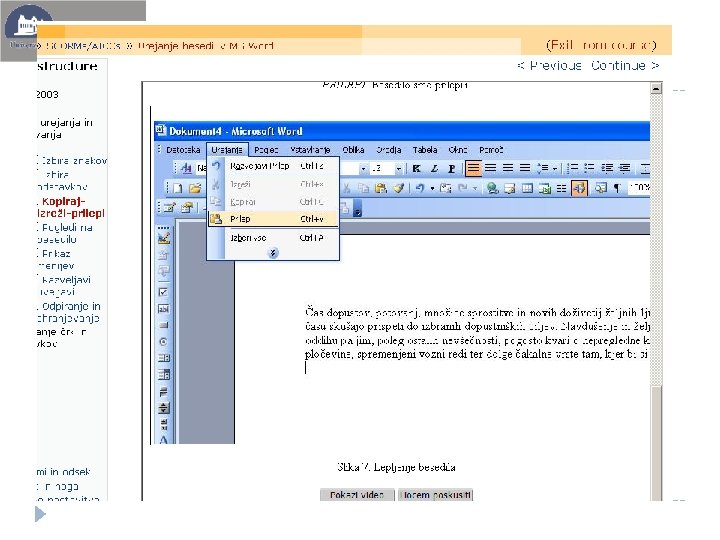Open the Pogled menu

point(266,150)
